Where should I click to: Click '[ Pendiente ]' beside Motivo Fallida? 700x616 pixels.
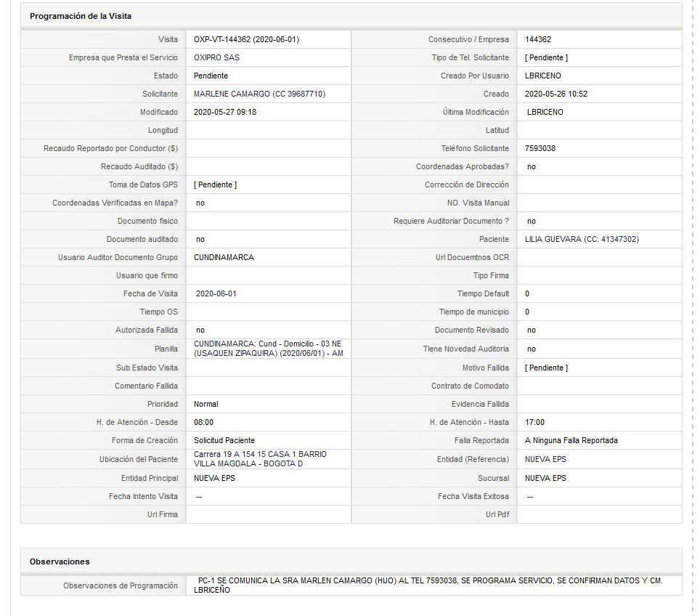(x=547, y=368)
